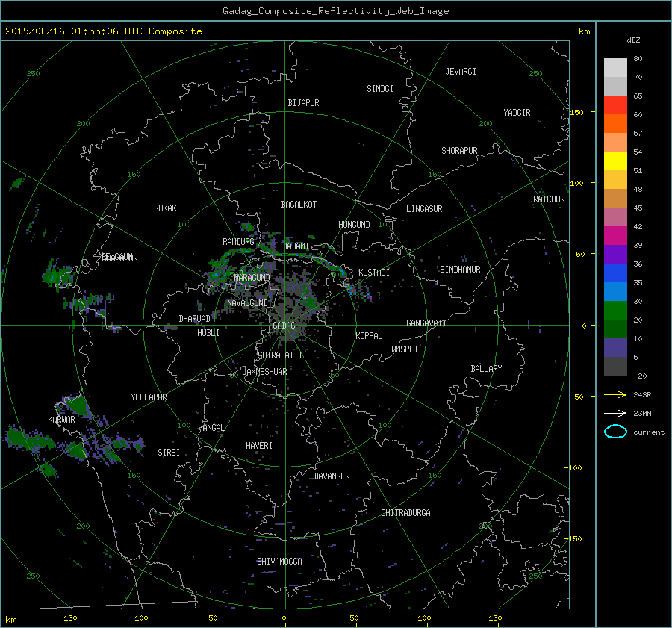Click the yellow 24SR arrow legend icon
Image resolution: width=672 pixels, height=628 pixels.
615,394
